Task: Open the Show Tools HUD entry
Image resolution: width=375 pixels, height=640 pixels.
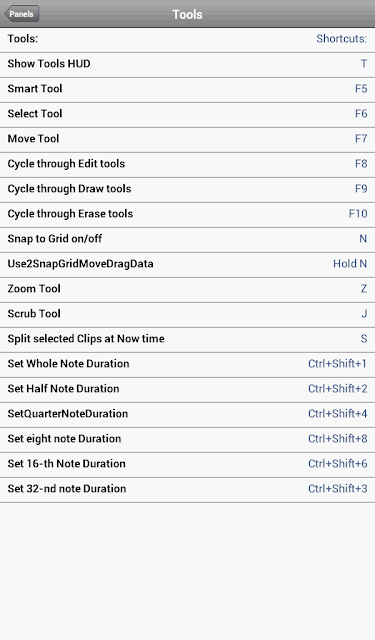Action: [187, 65]
